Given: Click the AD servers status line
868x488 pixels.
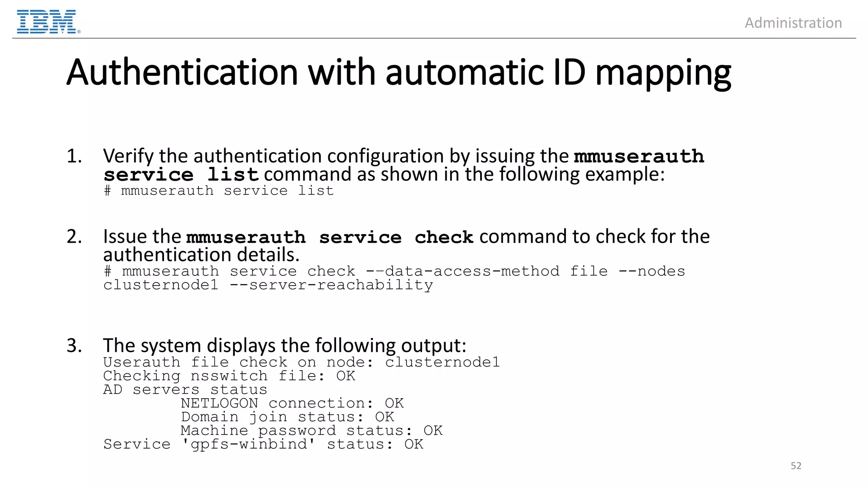Looking at the screenshot, I should [x=185, y=390].
